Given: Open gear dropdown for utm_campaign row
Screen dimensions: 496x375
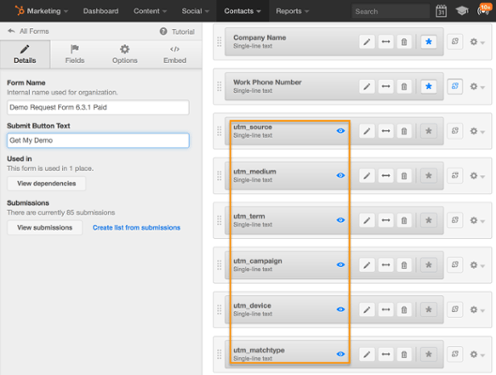Looking at the screenshot, I should (477, 265).
